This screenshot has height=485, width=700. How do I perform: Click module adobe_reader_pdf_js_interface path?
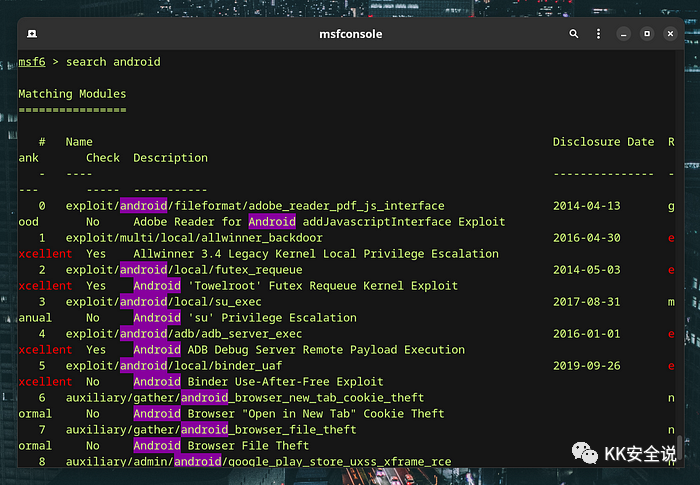[255, 206]
